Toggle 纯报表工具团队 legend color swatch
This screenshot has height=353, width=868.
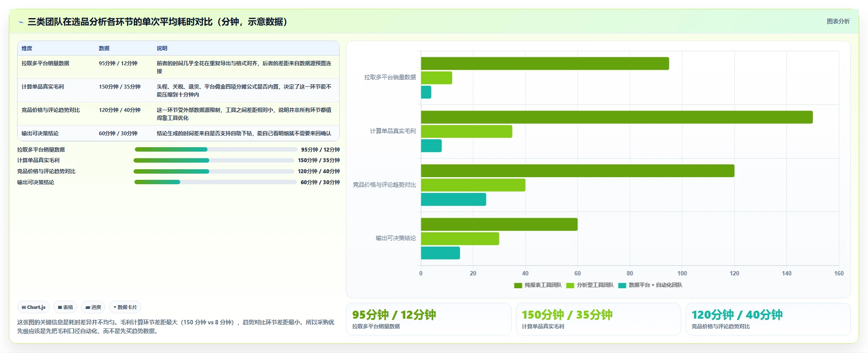click(518, 286)
